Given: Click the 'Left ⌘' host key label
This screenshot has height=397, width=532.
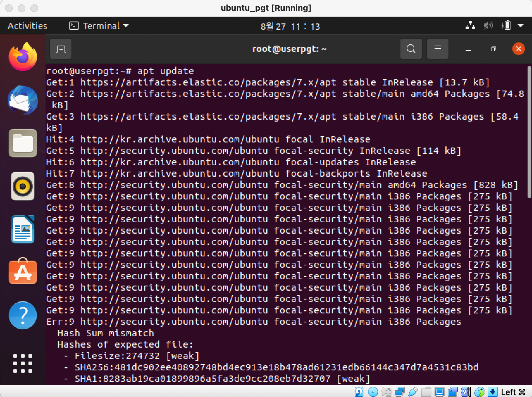Looking at the screenshot, I should 513,392.
